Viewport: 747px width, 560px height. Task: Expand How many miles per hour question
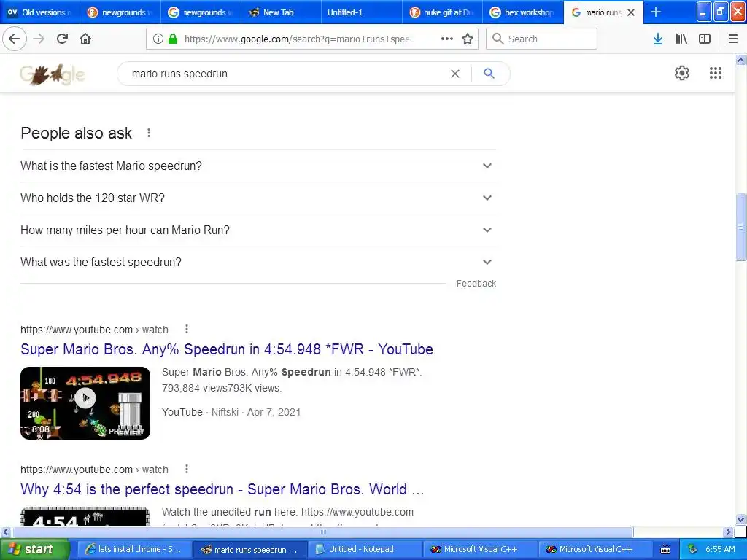tap(258, 230)
